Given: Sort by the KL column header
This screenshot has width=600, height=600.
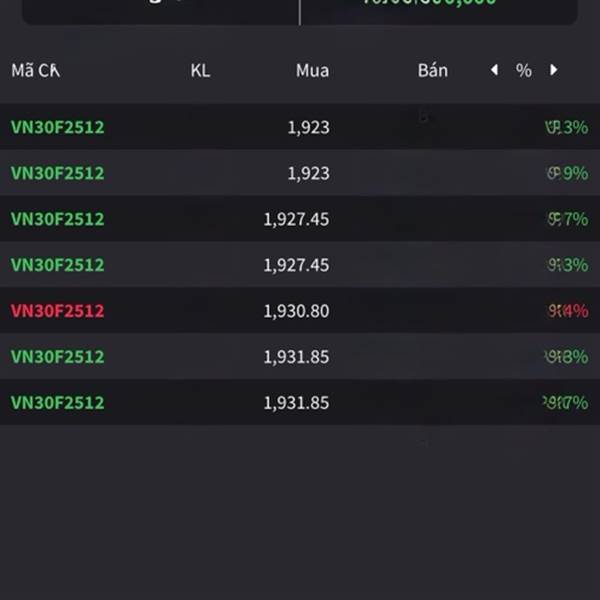Looking at the screenshot, I should click(201, 70).
